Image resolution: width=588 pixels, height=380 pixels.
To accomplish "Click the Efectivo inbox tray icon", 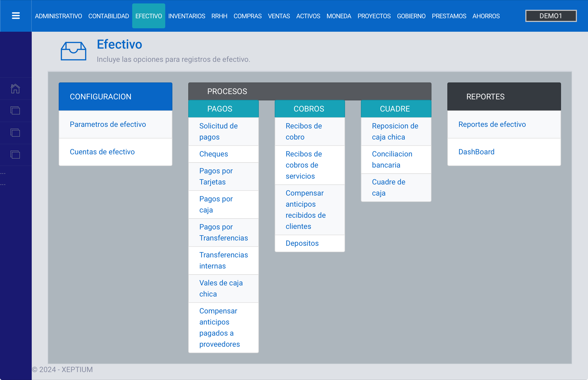I will (x=73, y=51).
